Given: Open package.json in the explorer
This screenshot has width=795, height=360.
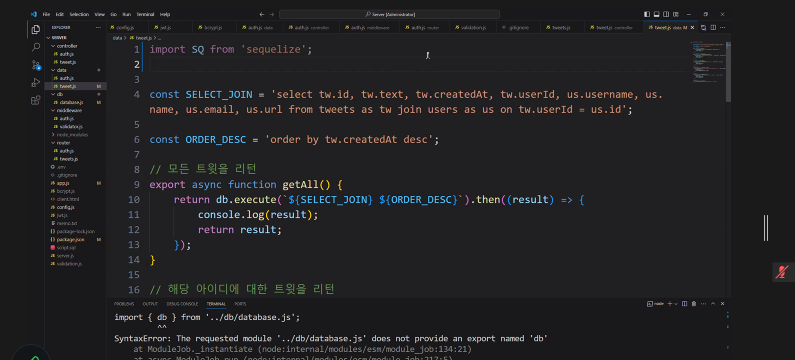Looking at the screenshot, I should pos(76,239).
